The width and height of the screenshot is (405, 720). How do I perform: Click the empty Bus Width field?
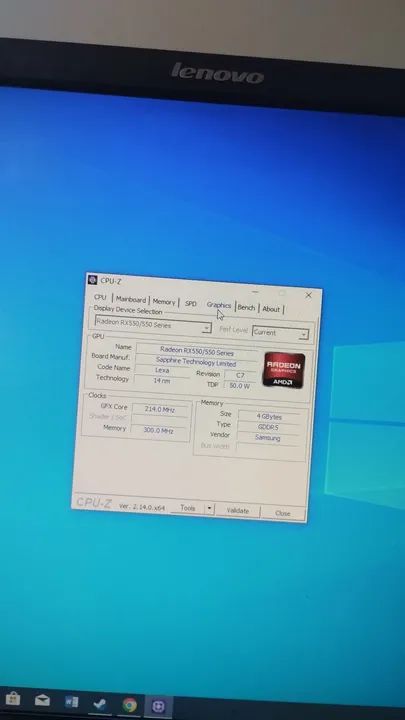pos(266,449)
